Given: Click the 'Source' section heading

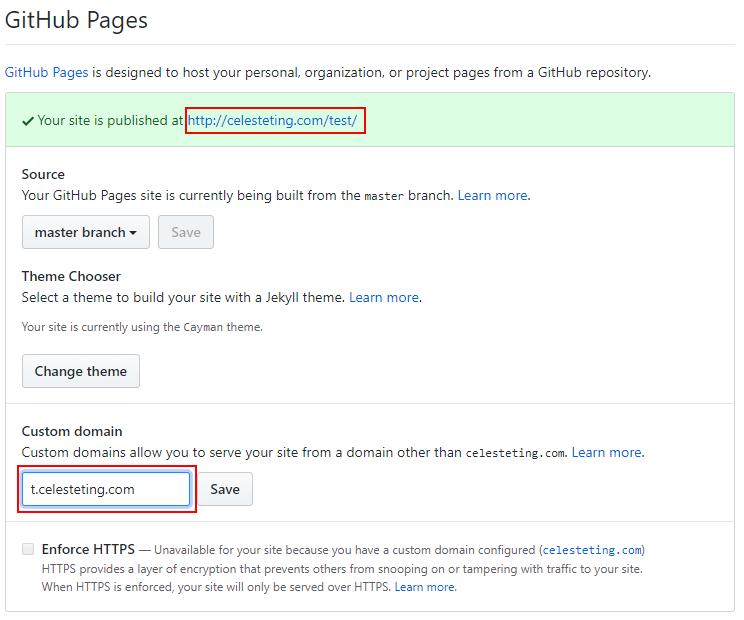Looking at the screenshot, I should pyautogui.click(x=43, y=174).
